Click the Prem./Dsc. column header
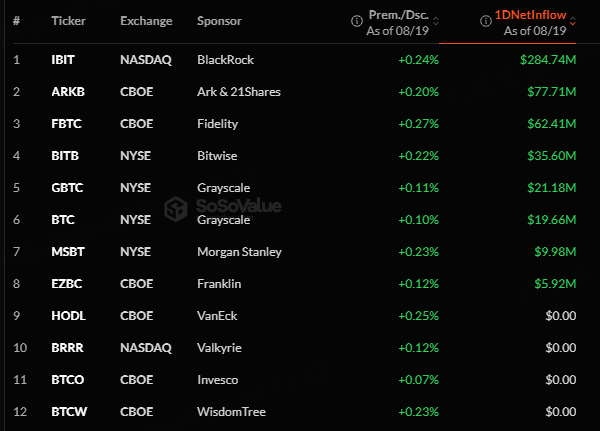 tap(398, 15)
